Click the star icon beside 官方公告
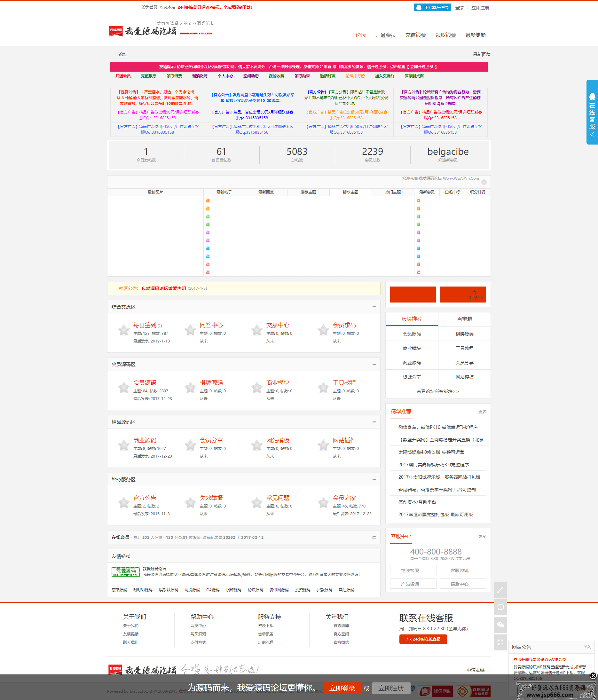Viewport: 598px width, 700px height. click(124, 502)
